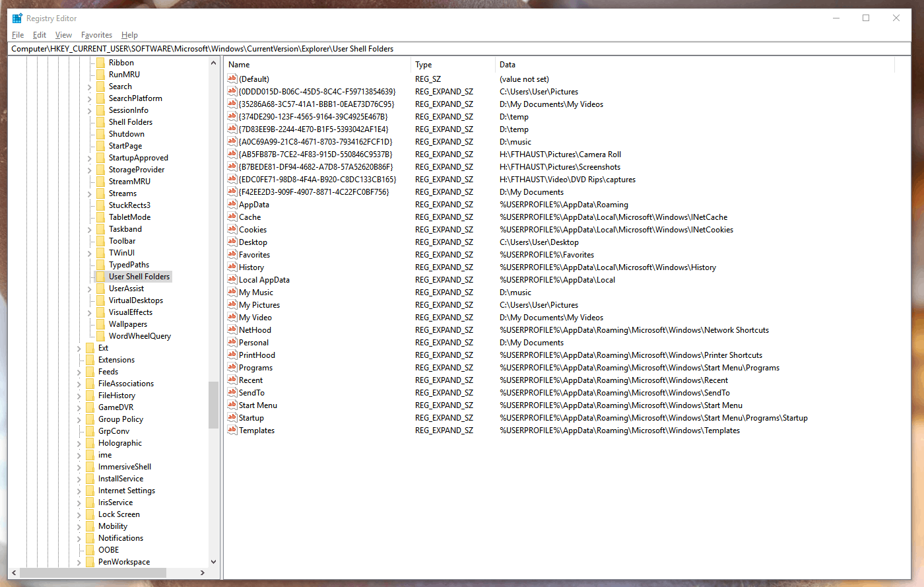924x587 pixels.
Task: Click the string icon beside the SendTo value
Action: [x=232, y=392]
